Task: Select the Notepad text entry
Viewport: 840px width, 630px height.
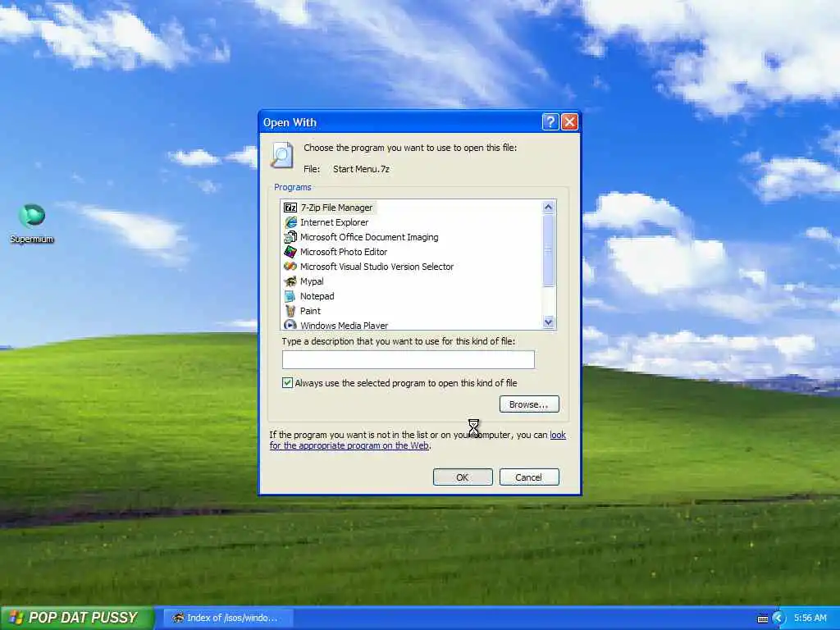Action: 317,296
